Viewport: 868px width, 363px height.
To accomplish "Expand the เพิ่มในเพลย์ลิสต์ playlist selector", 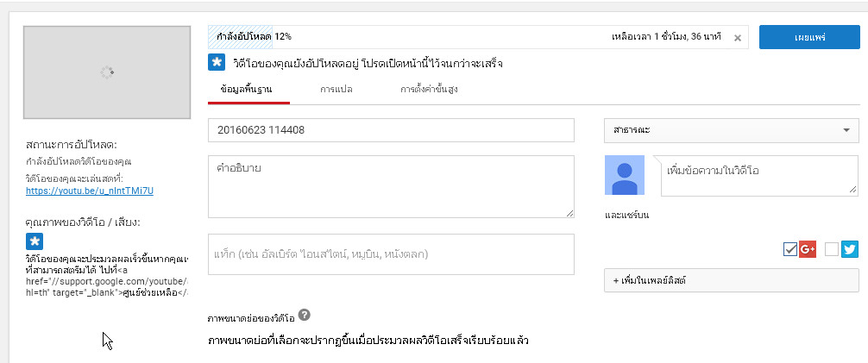I will click(730, 281).
